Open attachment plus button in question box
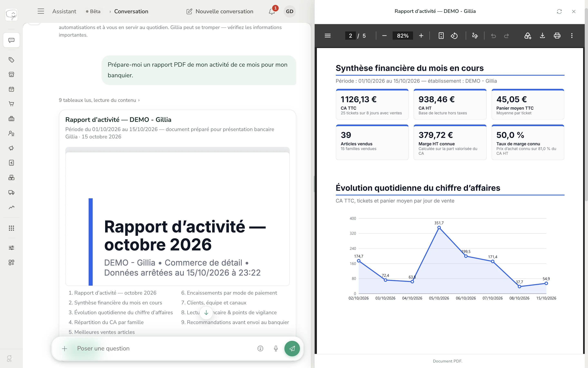The width and height of the screenshot is (588, 368). [64, 349]
